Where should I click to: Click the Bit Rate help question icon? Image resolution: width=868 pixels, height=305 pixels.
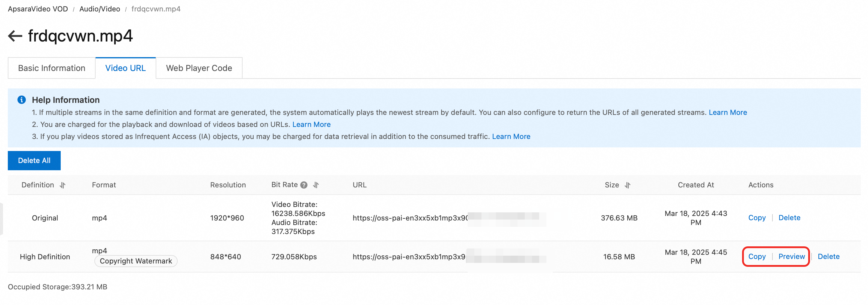304,185
